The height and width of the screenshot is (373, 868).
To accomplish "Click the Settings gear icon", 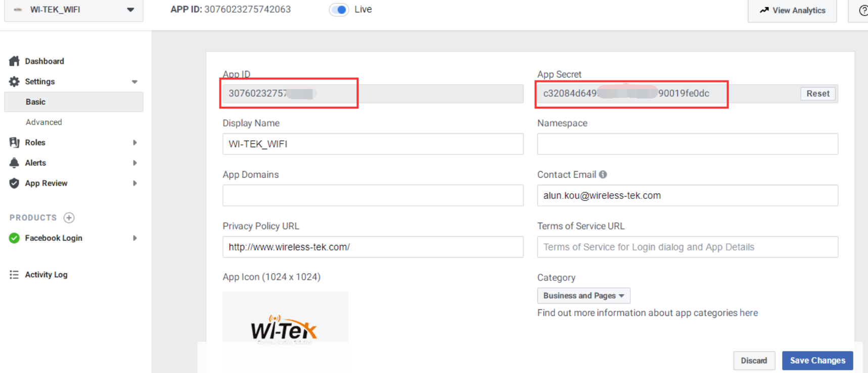I will tap(14, 81).
